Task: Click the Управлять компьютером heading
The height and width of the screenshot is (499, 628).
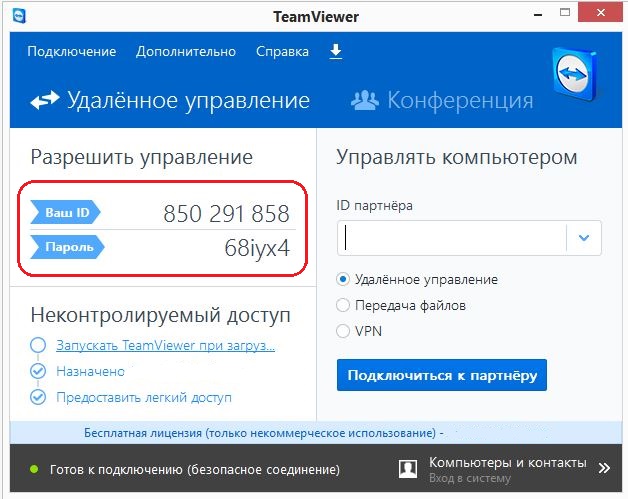Action: (x=457, y=157)
